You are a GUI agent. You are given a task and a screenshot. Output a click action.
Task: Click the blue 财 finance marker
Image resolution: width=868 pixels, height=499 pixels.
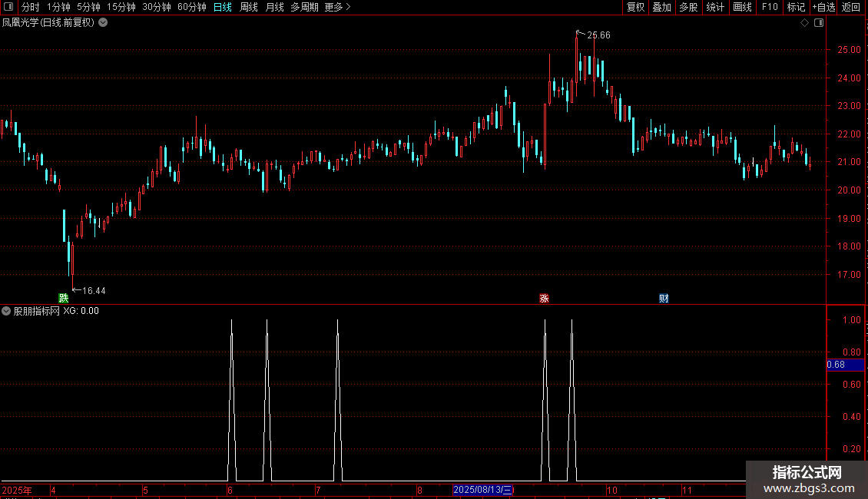click(664, 299)
